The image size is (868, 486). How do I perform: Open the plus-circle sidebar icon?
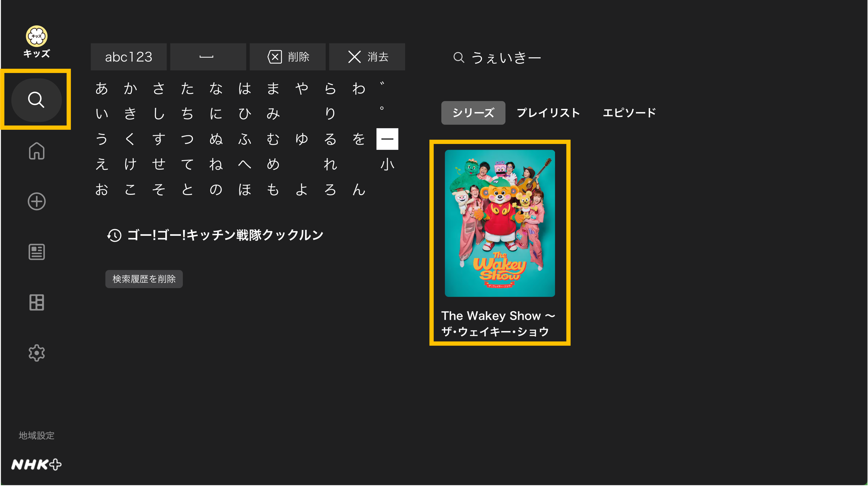click(x=36, y=201)
